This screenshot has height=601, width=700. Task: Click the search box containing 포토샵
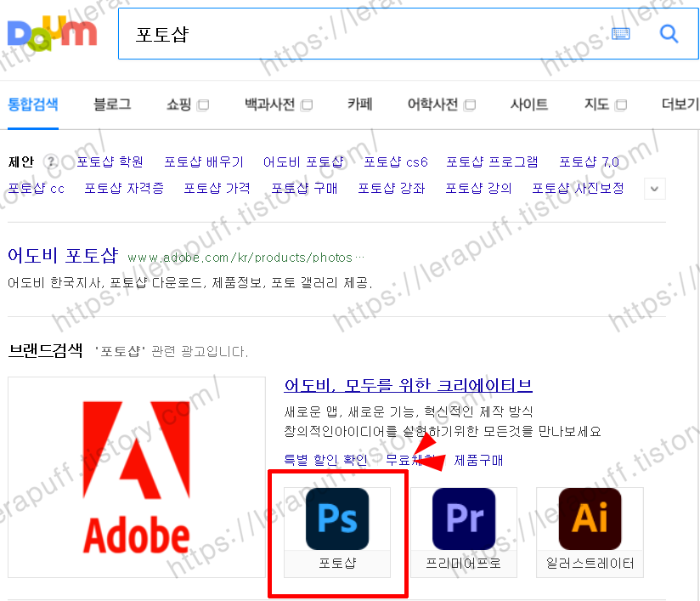click(x=408, y=33)
